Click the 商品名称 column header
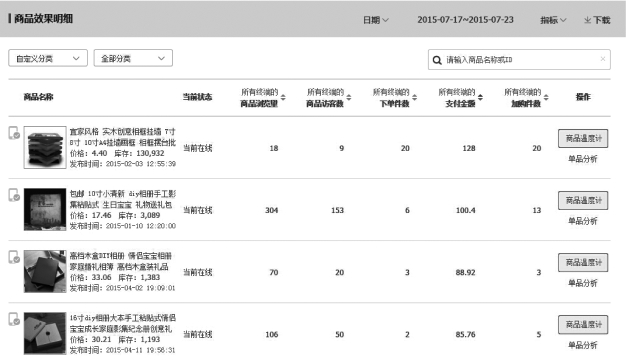Image resolution: width=626 pixels, height=364 pixels. (x=38, y=97)
